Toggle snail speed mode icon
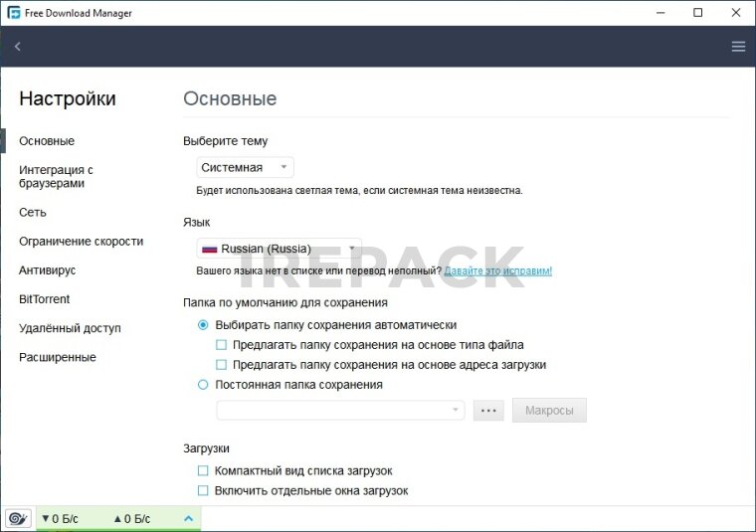 pyautogui.click(x=18, y=518)
